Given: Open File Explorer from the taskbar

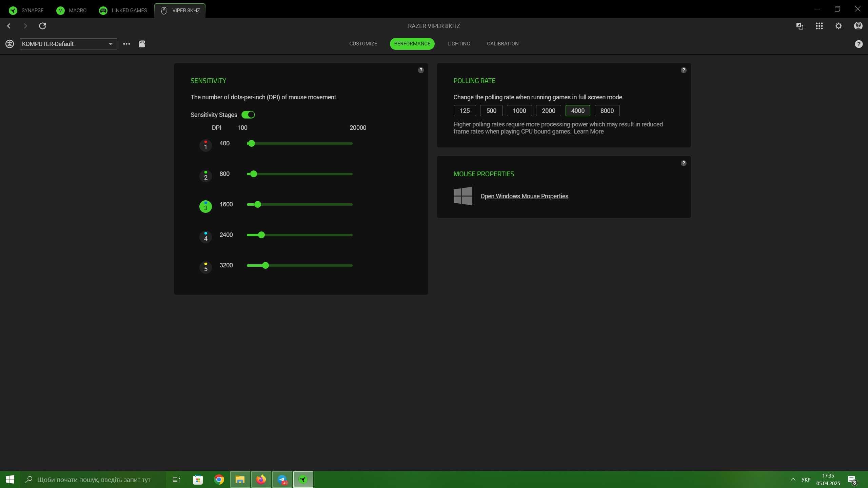Looking at the screenshot, I should [240, 480].
